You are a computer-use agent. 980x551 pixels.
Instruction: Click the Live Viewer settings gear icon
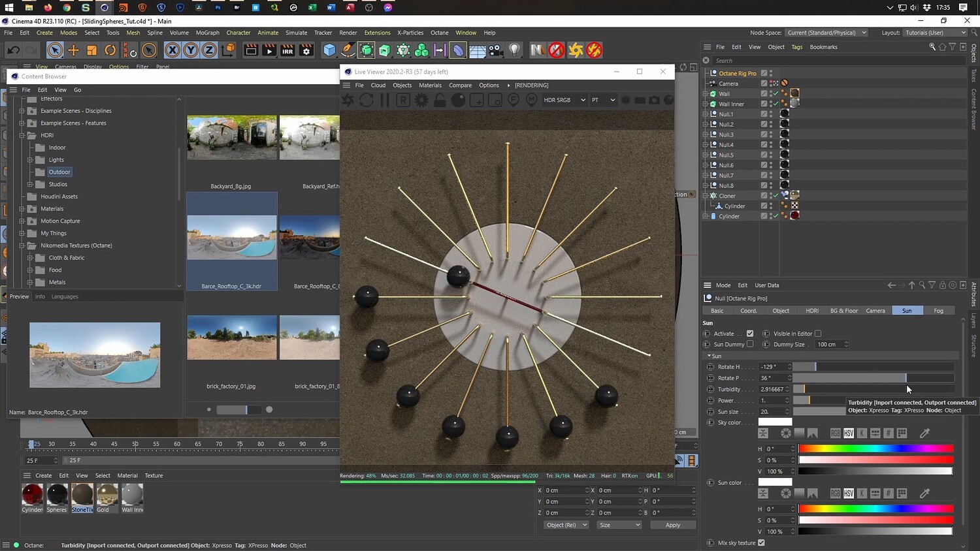tap(421, 100)
